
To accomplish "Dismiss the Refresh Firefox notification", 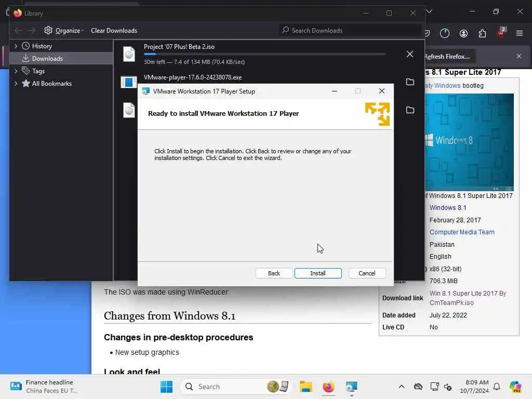I will tap(519, 56).
